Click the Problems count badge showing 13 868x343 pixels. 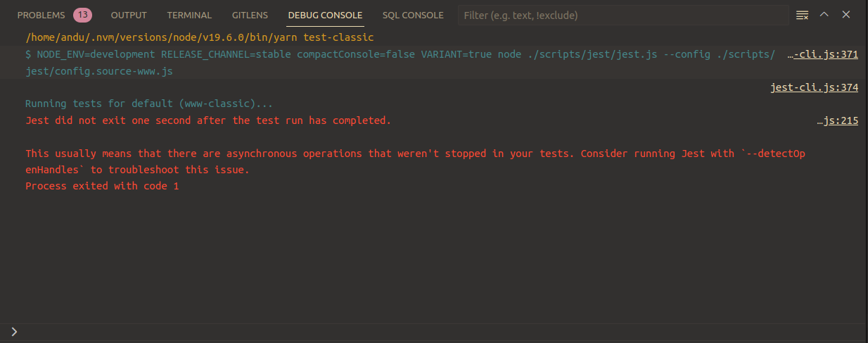point(82,15)
